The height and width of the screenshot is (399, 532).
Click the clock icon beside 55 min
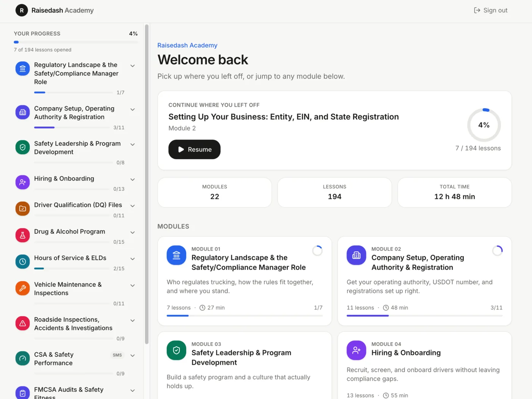[x=386, y=396]
